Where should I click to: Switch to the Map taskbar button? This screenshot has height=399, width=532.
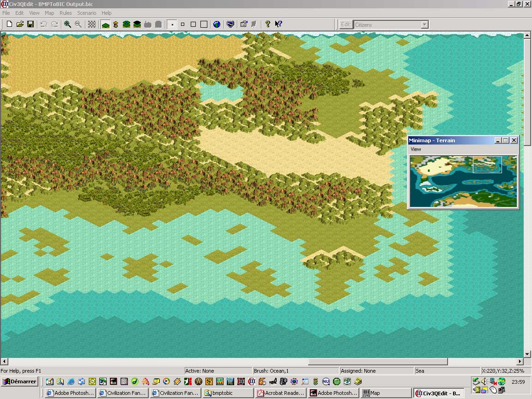pyautogui.click(x=387, y=393)
